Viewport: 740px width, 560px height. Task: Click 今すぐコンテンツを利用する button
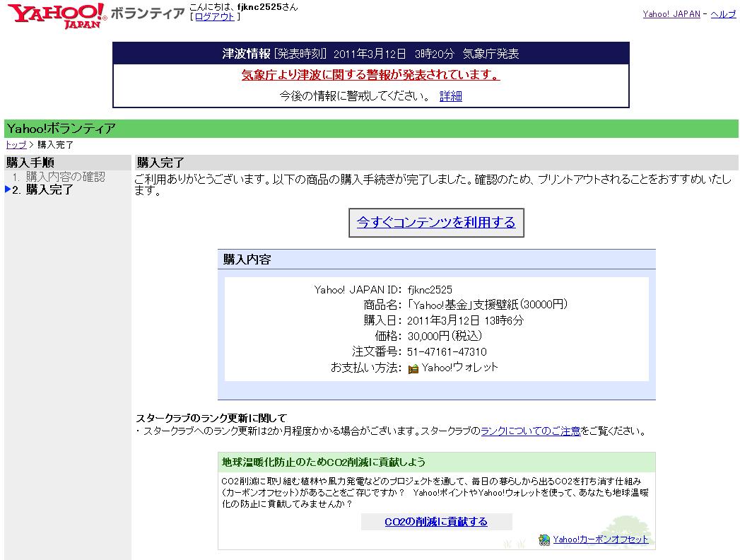pos(436,223)
